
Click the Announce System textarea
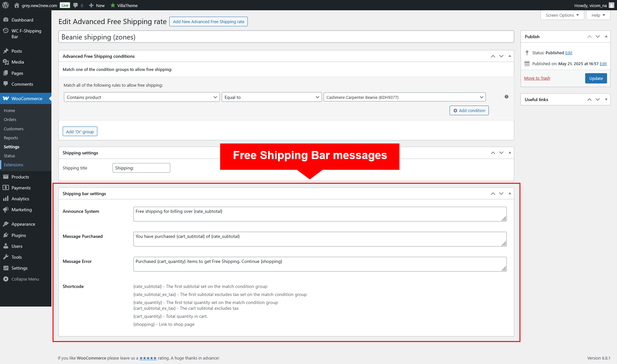320,214
